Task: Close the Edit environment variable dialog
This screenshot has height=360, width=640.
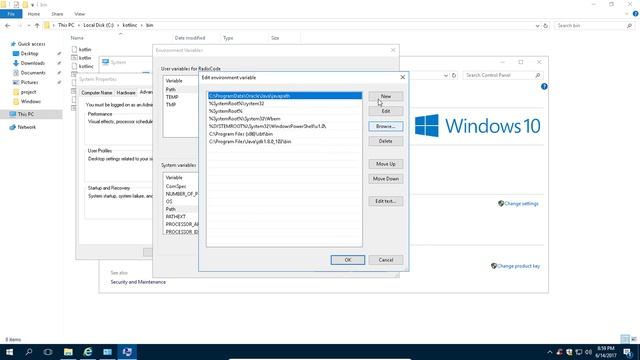Action: point(402,77)
